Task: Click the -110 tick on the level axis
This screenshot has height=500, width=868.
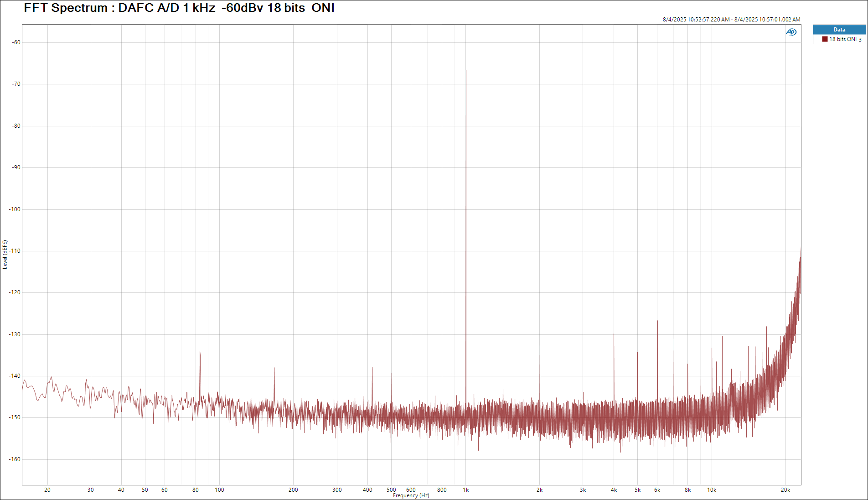Action: pos(15,251)
